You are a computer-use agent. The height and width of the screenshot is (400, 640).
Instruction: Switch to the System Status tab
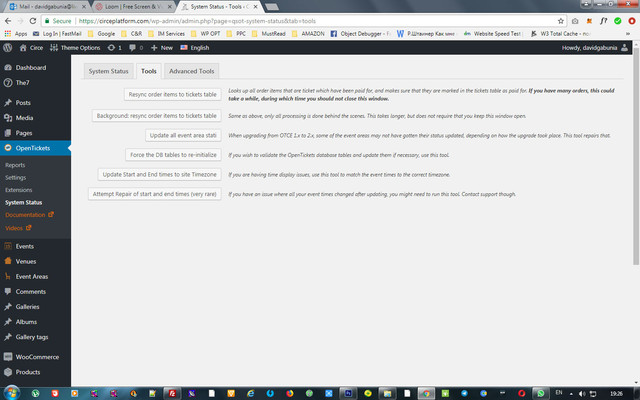point(109,71)
